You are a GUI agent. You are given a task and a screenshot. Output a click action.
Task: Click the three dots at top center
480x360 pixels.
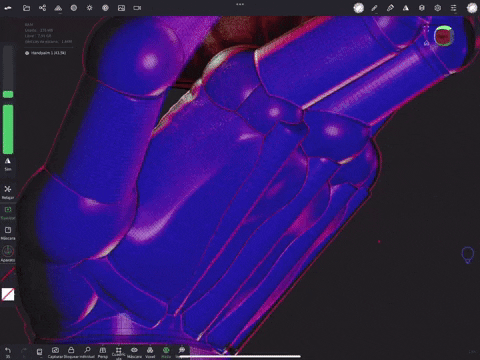(240, 4)
